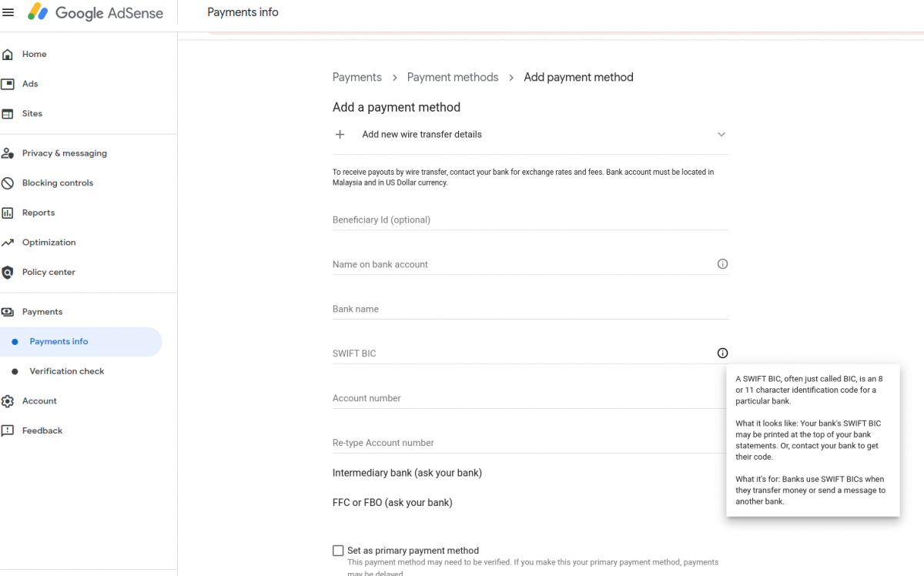Image resolution: width=924 pixels, height=576 pixels.
Task: Focus the Account number field
Action: (x=531, y=398)
